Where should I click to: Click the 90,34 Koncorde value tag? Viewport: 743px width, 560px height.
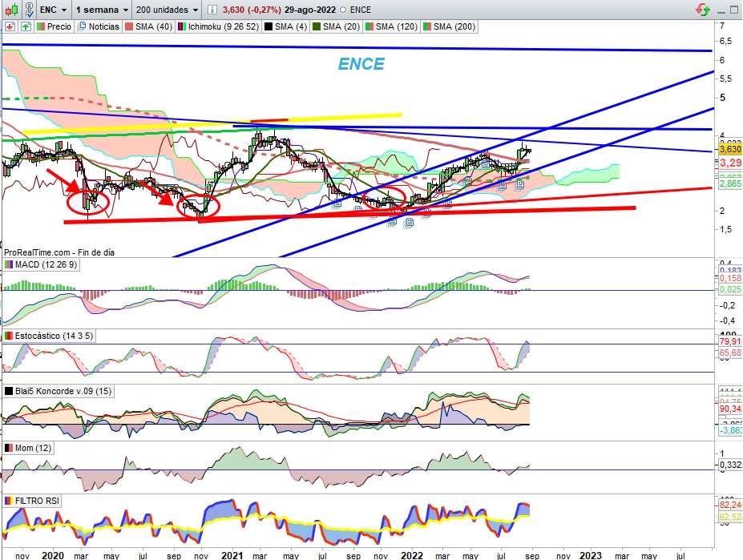(x=729, y=409)
